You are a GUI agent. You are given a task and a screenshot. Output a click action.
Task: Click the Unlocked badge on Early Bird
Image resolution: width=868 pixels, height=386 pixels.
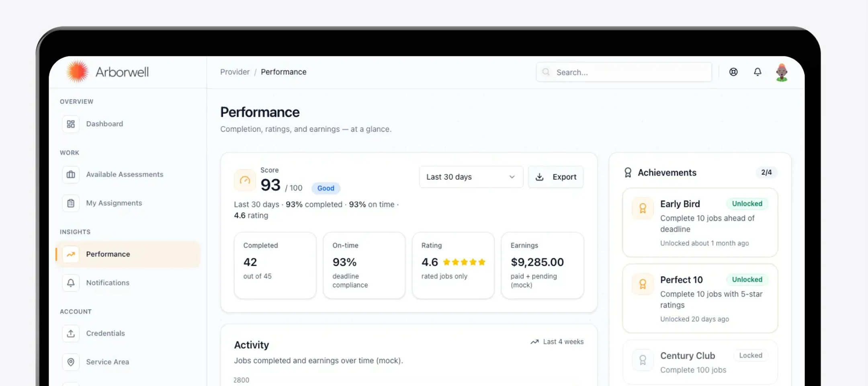[747, 204]
